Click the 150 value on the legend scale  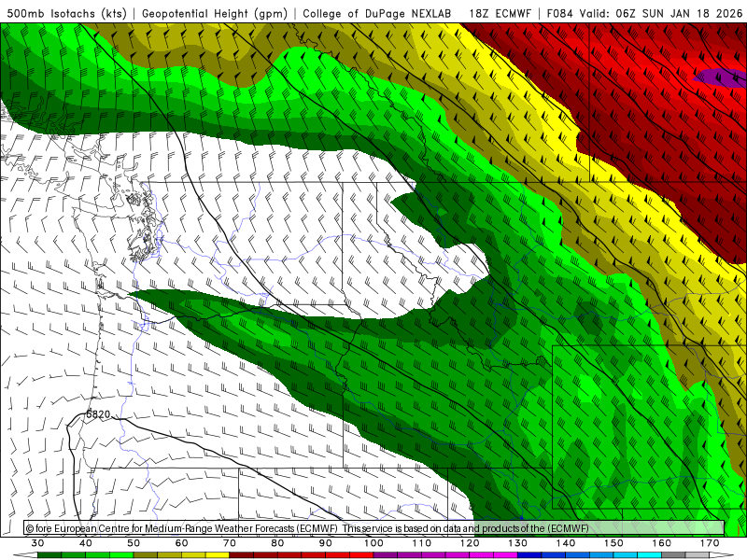[x=613, y=543]
